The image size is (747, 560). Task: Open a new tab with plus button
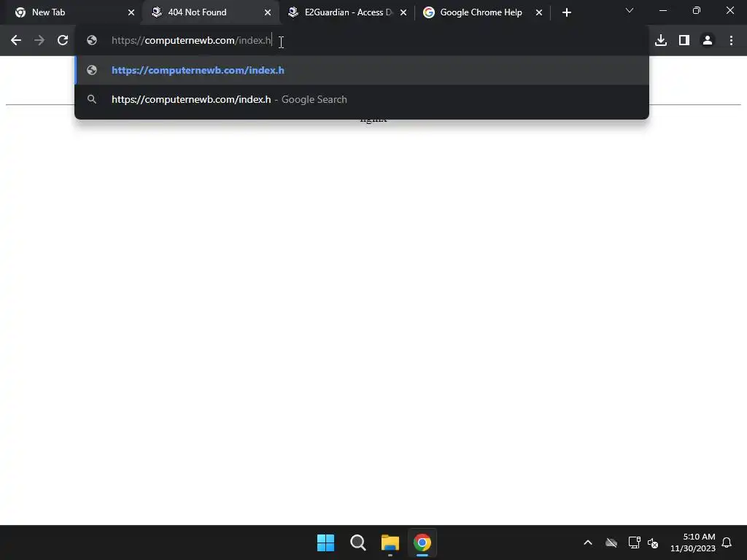[x=566, y=12]
